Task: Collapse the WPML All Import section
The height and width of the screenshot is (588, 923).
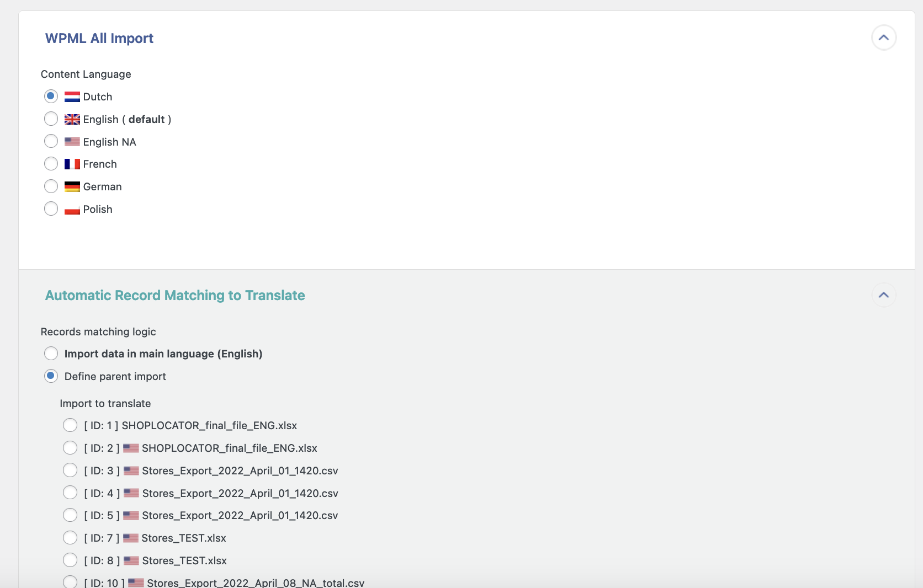Action: coord(883,38)
